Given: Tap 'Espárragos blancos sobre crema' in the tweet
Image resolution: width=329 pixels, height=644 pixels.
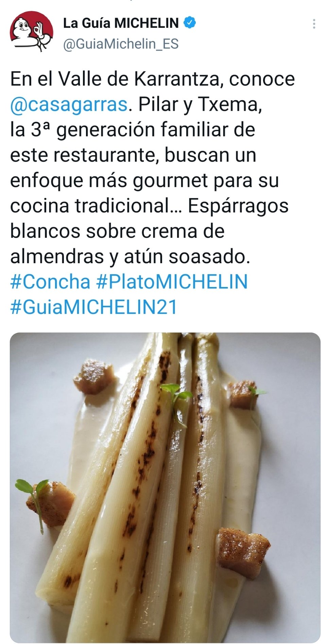Looking at the screenshot, I should [x=150, y=218].
